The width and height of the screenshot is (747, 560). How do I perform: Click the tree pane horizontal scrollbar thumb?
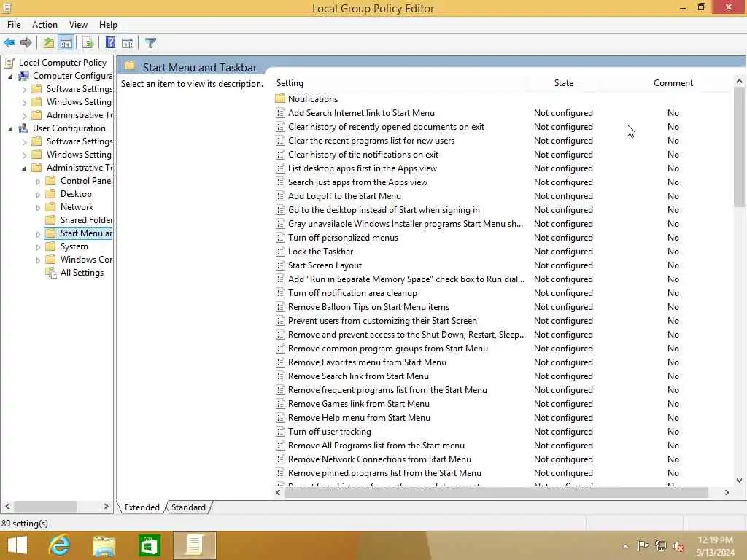click(x=44, y=507)
